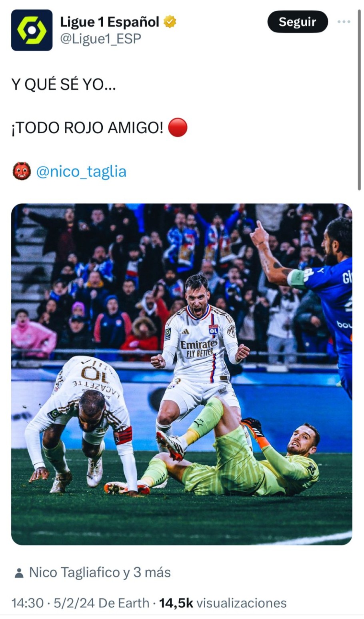The width and height of the screenshot is (364, 619).
Task: Click the red ogre mask emoji
Action: (x=22, y=171)
